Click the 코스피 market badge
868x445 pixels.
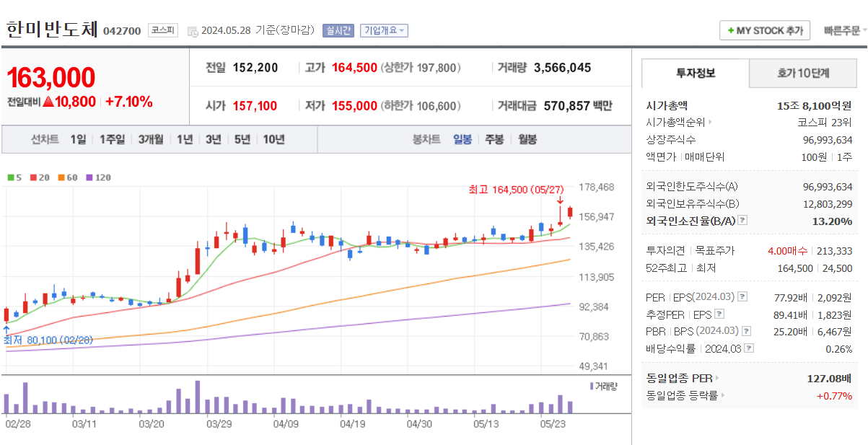point(163,30)
